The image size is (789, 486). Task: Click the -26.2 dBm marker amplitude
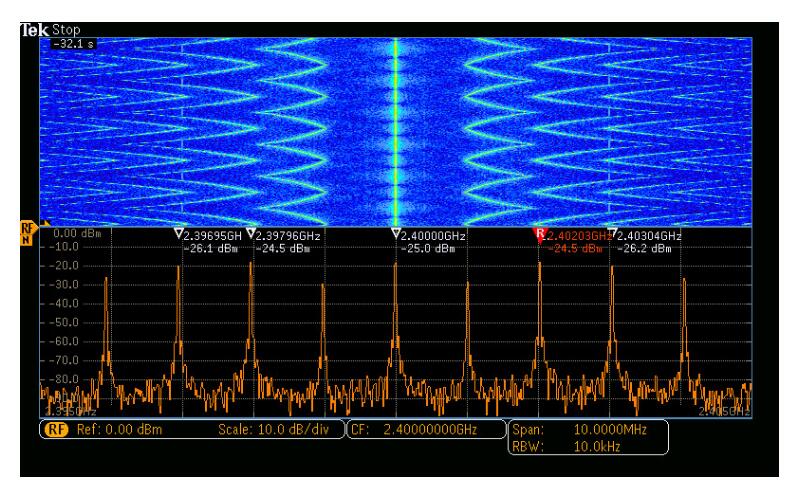tap(644, 249)
